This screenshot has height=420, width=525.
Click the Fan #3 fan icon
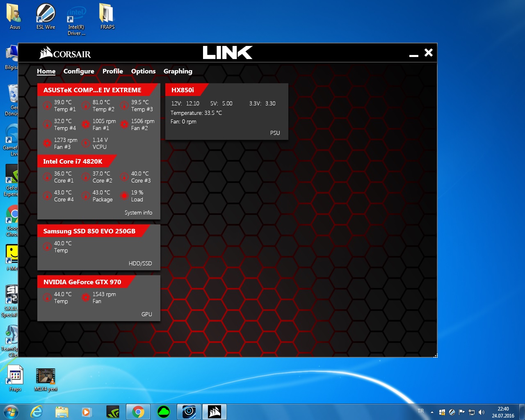[47, 143]
